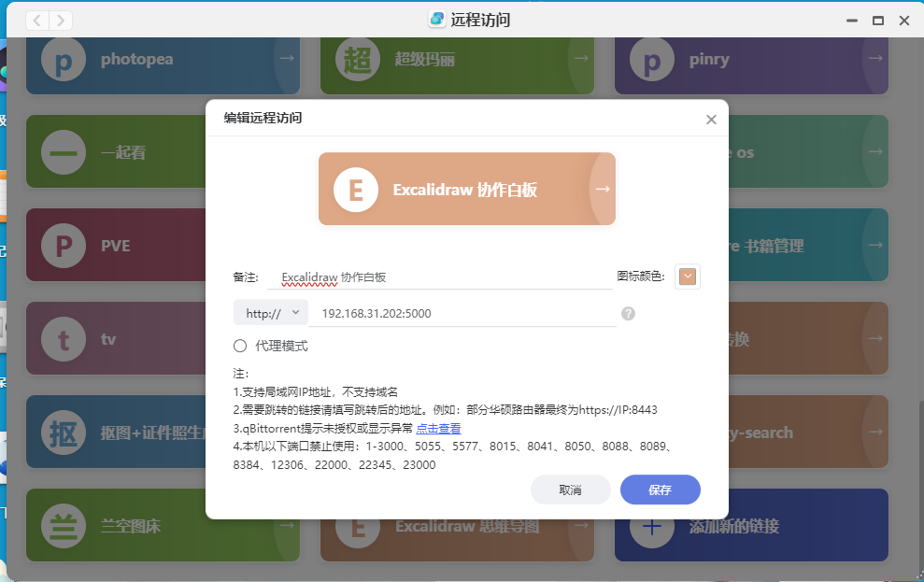The height and width of the screenshot is (582, 924).
Task: Click the PVE card P icon
Action: (x=64, y=246)
